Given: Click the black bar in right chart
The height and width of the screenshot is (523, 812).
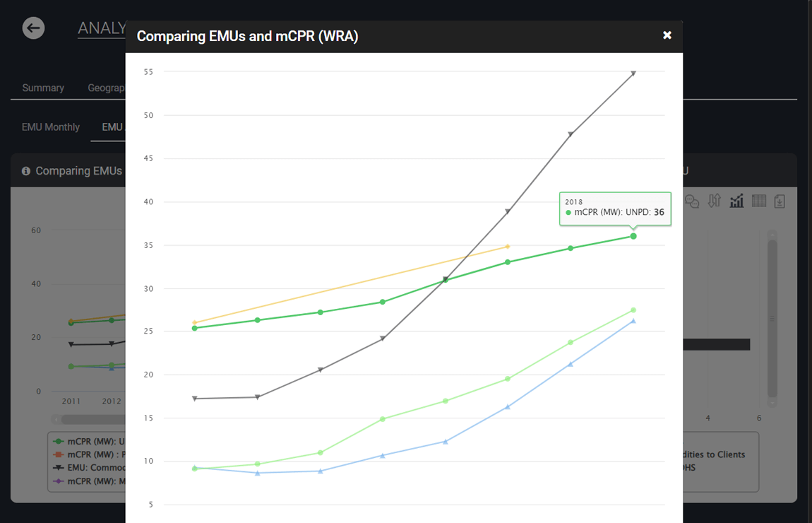Looking at the screenshot, I should (716, 344).
